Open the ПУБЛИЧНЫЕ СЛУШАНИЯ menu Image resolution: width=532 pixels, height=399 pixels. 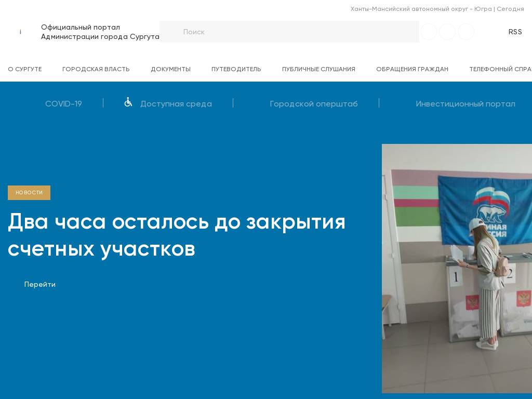318,69
